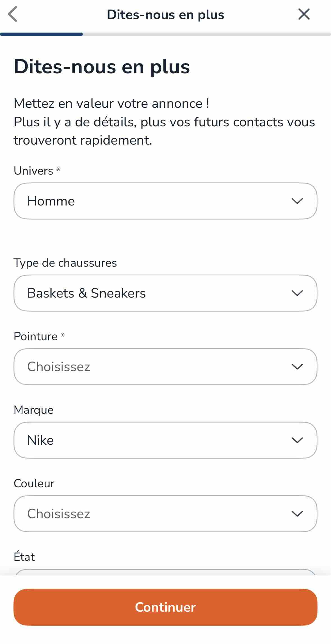Viewport: 331px width, 644px height.
Task: Go back using the left arrow icon
Action: pos(13,14)
